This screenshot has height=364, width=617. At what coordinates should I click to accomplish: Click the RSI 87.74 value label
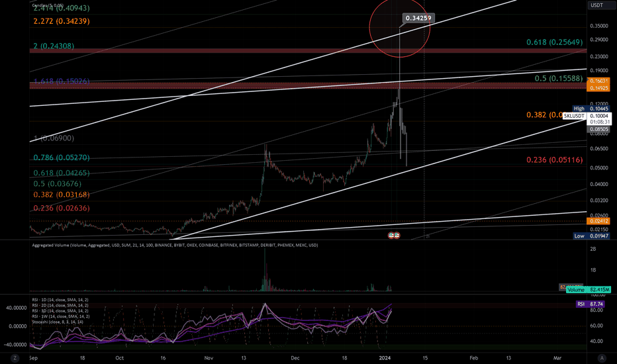[x=591, y=304]
